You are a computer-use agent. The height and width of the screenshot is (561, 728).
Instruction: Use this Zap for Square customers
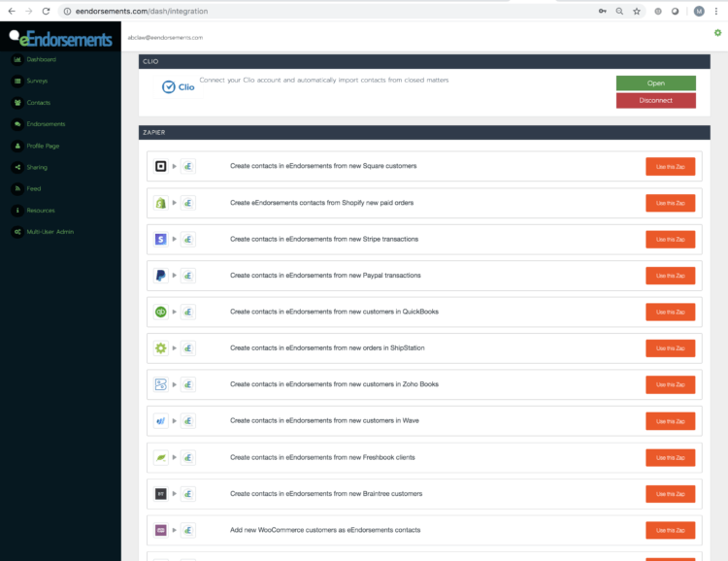pos(670,167)
